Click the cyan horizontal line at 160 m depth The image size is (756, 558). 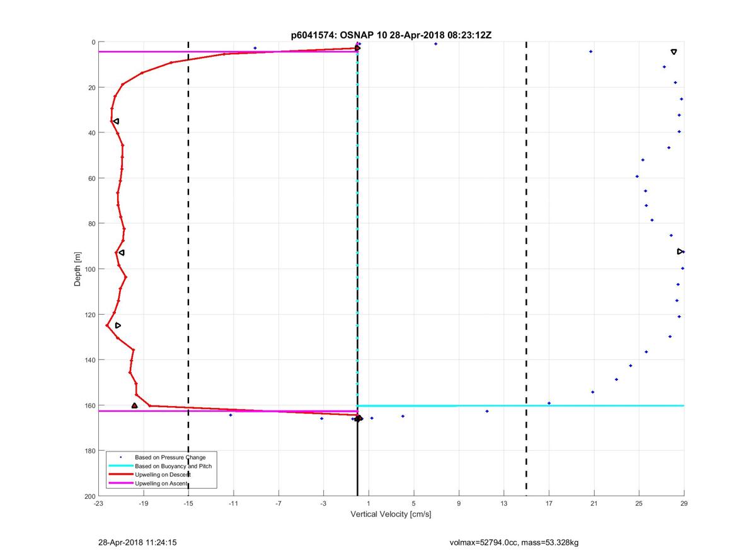(520, 405)
